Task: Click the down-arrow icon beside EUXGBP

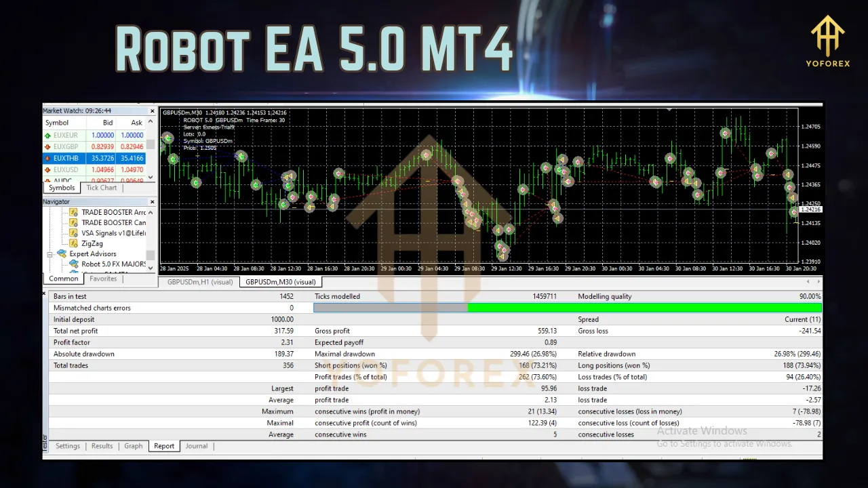Action: [48, 146]
